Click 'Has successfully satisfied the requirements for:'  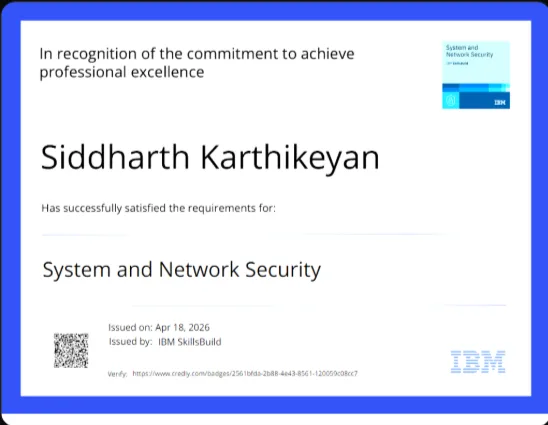click(158, 208)
